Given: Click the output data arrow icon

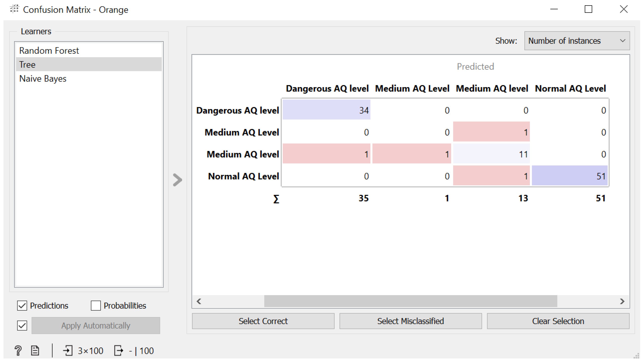Looking at the screenshot, I should (x=119, y=351).
